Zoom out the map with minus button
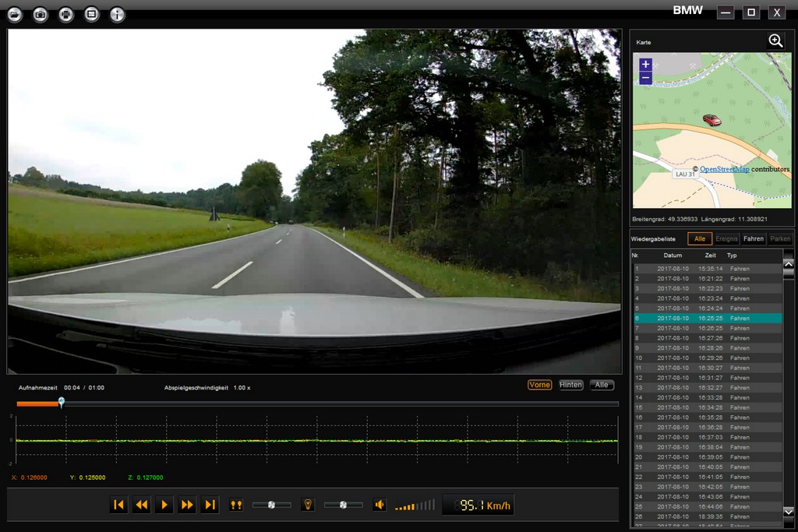The image size is (798, 532). point(645,78)
